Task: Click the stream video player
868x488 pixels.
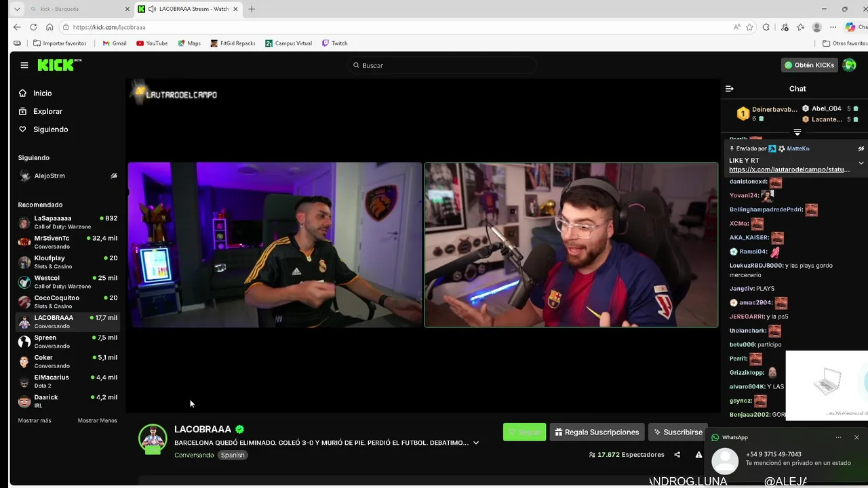Action: 422,245
